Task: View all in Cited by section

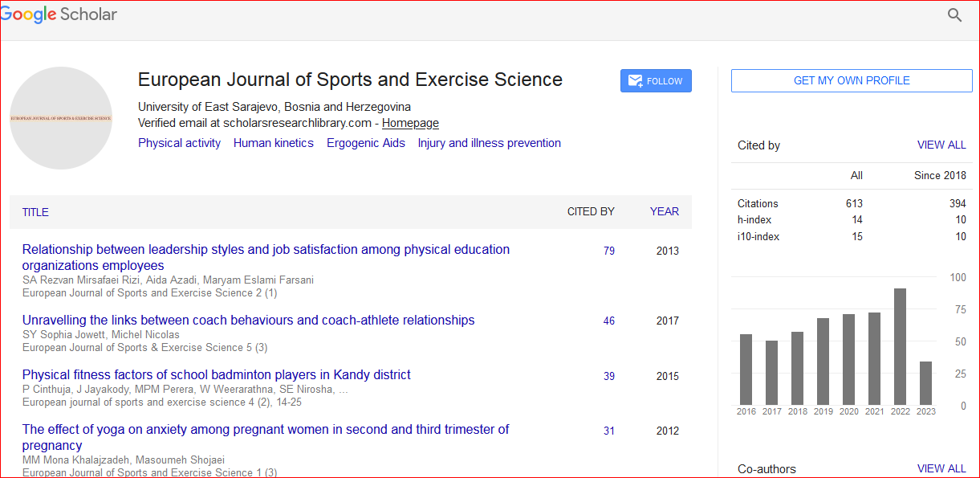Action: click(x=941, y=145)
